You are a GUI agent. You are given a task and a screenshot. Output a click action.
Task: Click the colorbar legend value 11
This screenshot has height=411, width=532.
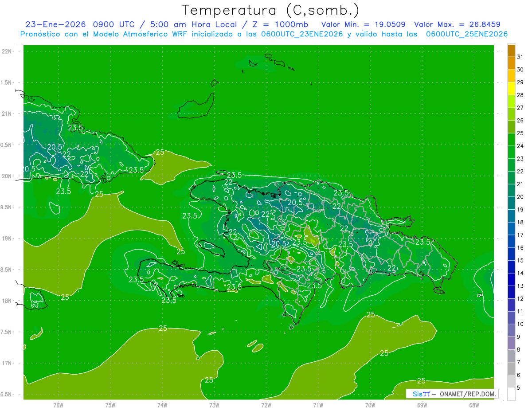click(x=520, y=311)
